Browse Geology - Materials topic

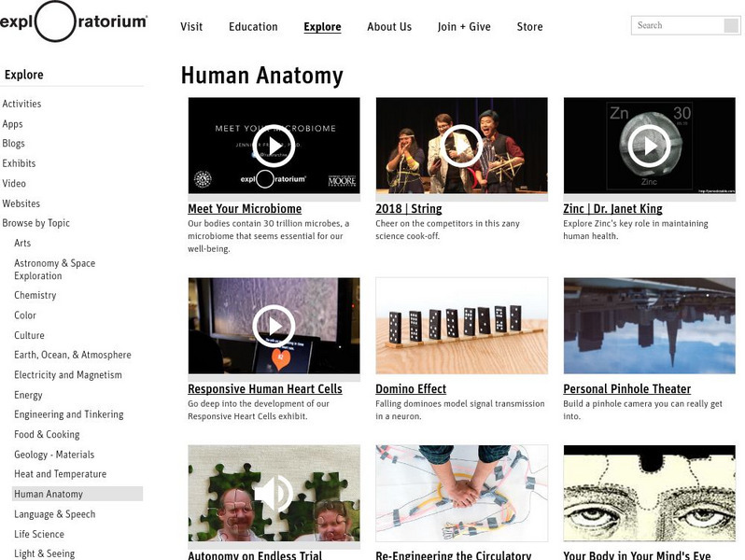point(54,455)
